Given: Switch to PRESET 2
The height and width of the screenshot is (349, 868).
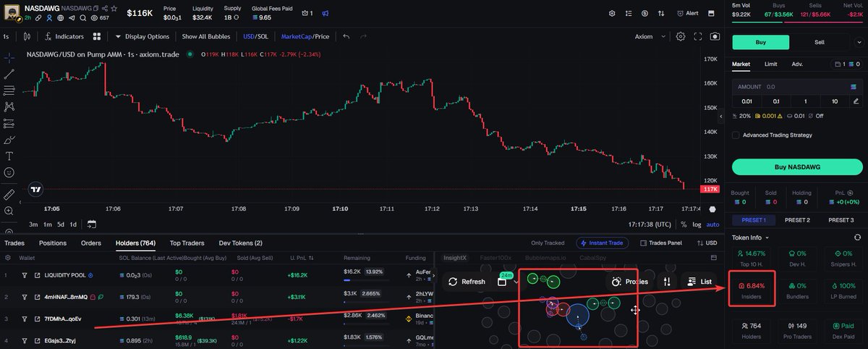Looking at the screenshot, I should point(797,220).
